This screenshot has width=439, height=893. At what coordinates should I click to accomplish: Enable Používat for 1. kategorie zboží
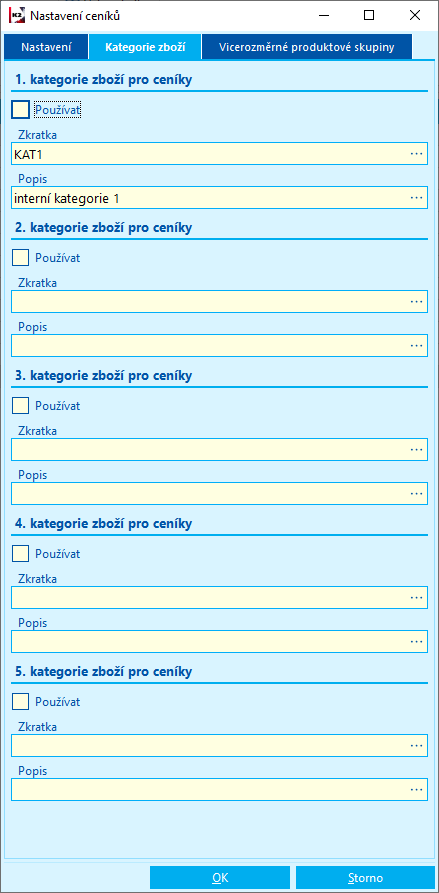pos(20,109)
